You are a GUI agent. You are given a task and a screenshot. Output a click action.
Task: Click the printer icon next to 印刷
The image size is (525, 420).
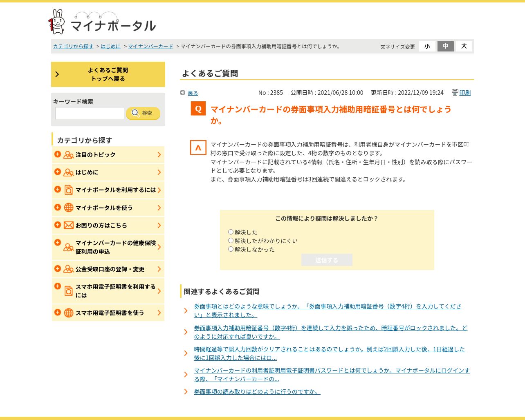click(455, 92)
